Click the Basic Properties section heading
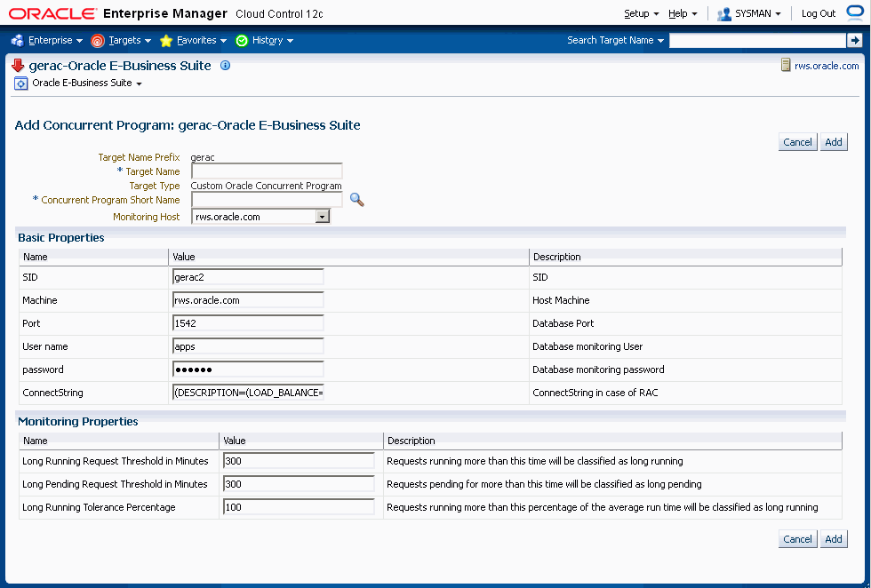Image resolution: width=871 pixels, height=588 pixels. pyautogui.click(x=61, y=238)
